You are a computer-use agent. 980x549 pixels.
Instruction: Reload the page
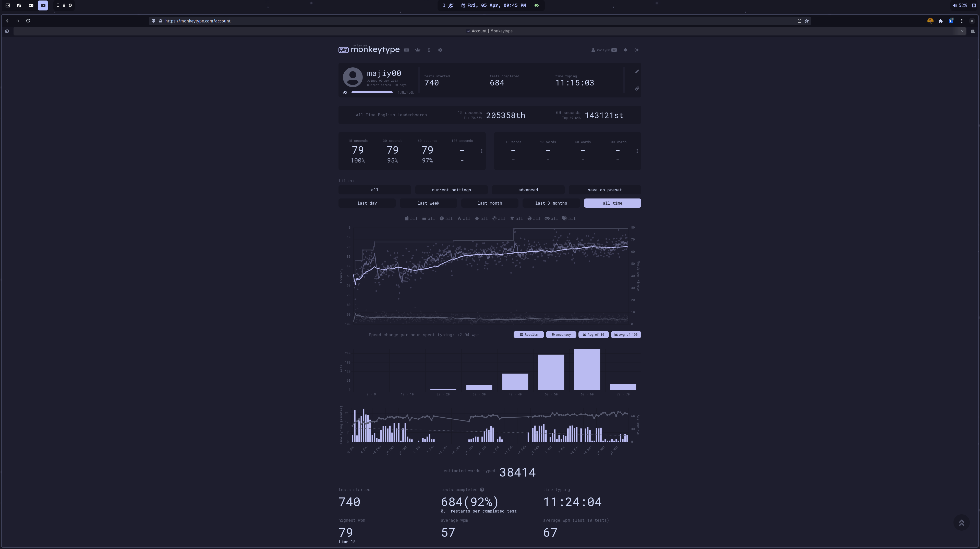click(x=28, y=21)
